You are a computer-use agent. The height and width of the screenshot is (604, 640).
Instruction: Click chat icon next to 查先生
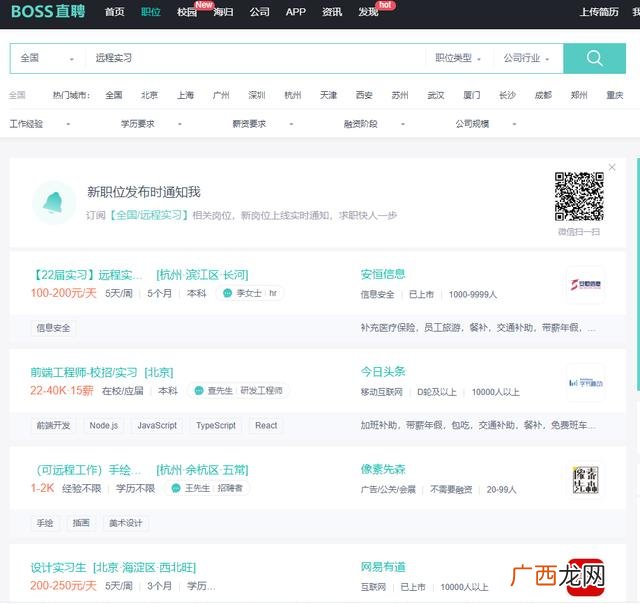199,391
